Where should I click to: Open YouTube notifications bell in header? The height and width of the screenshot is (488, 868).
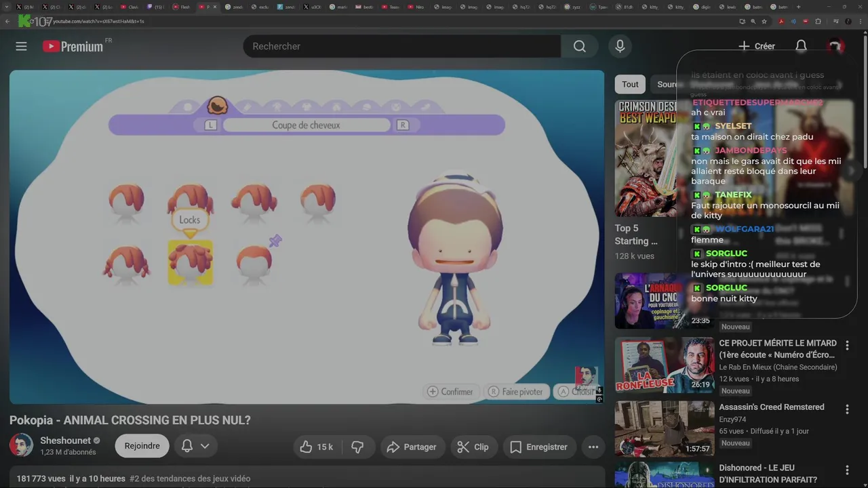(x=801, y=46)
